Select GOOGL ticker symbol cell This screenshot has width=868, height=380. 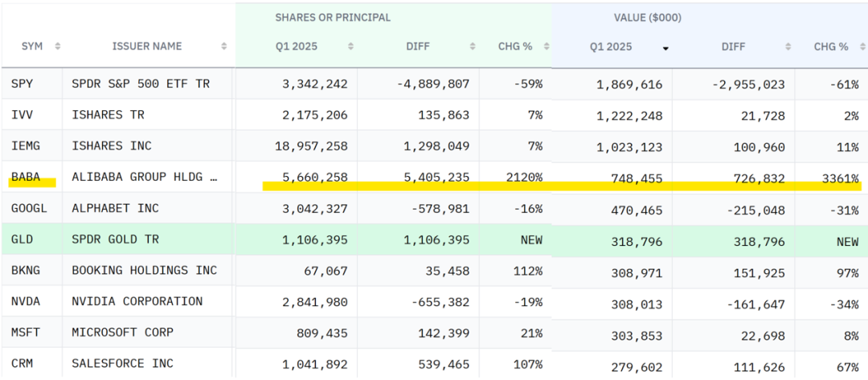(29, 209)
